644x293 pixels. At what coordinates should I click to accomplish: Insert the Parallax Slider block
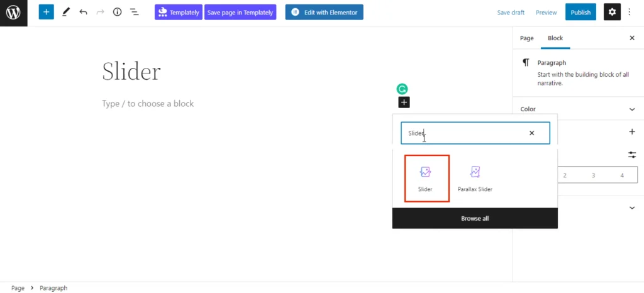[475, 179]
